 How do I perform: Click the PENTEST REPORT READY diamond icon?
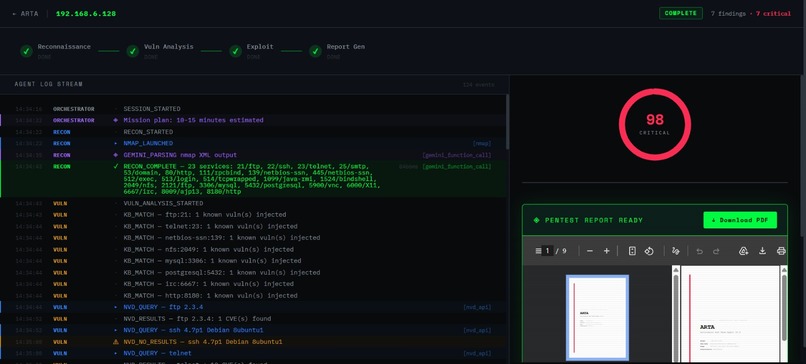537,220
